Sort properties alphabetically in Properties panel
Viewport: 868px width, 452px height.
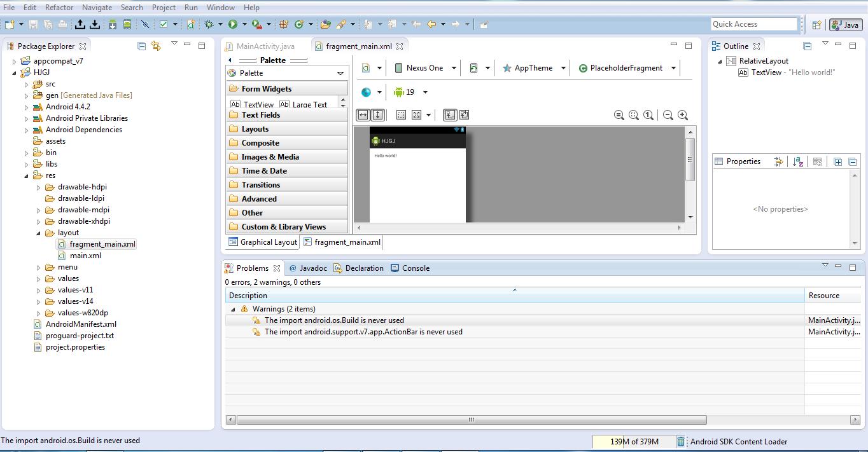coord(798,161)
